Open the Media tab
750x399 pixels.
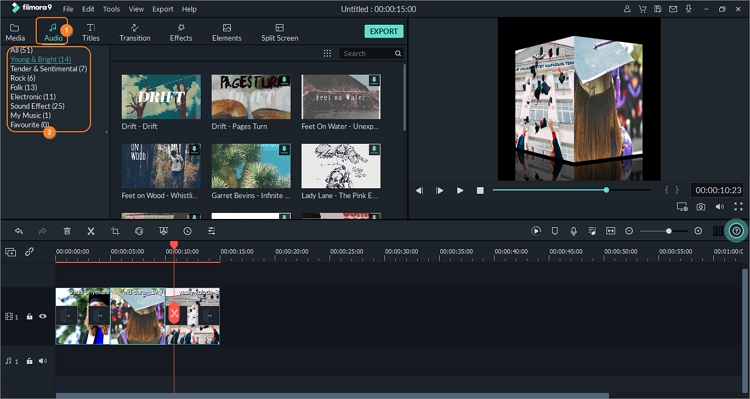[x=15, y=32]
